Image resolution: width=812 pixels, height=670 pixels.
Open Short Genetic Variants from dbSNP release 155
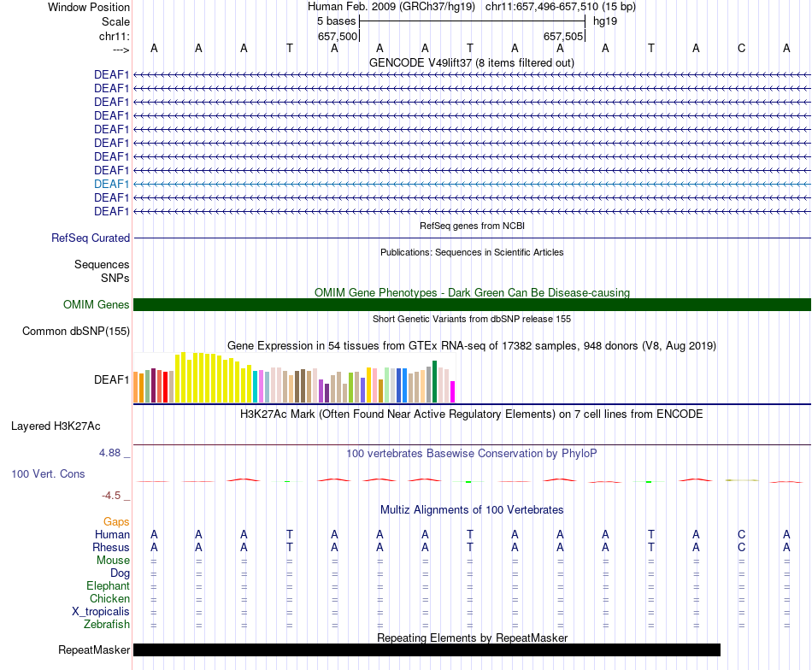coord(472,319)
